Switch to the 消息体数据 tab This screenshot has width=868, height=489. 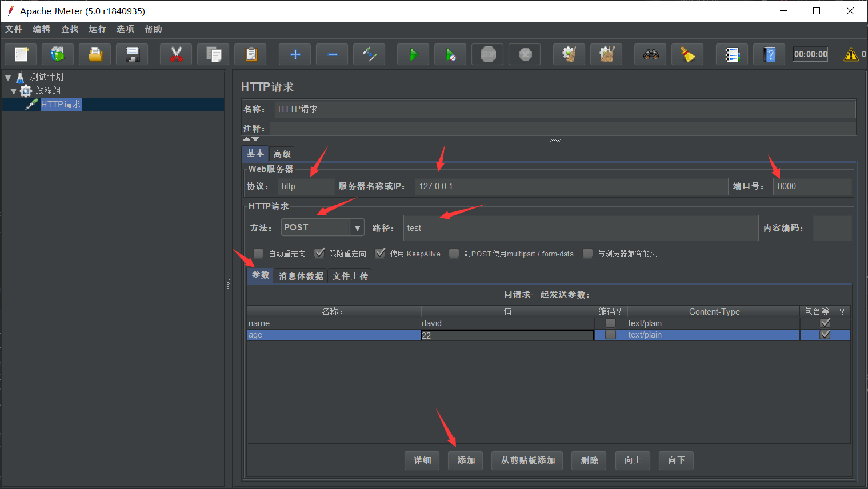[x=301, y=276]
